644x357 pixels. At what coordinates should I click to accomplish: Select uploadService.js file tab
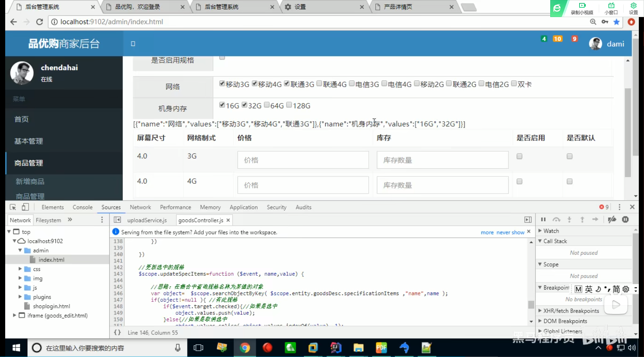pyautogui.click(x=147, y=220)
